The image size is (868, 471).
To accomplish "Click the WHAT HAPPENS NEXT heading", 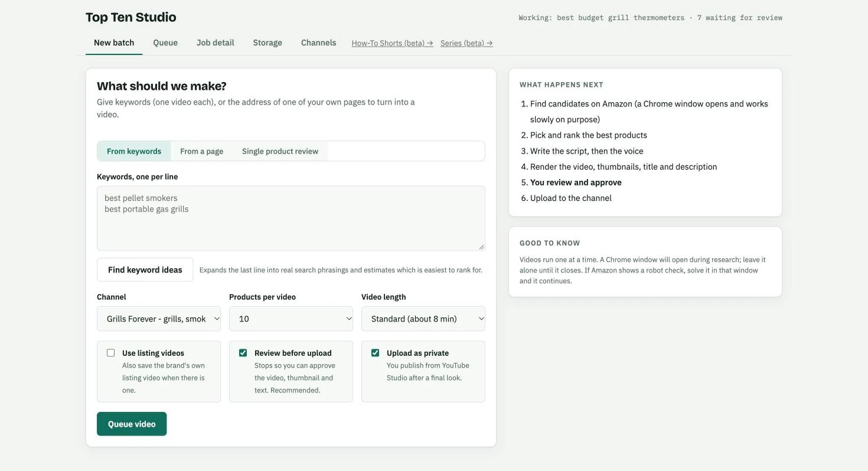I will click(x=562, y=85).
